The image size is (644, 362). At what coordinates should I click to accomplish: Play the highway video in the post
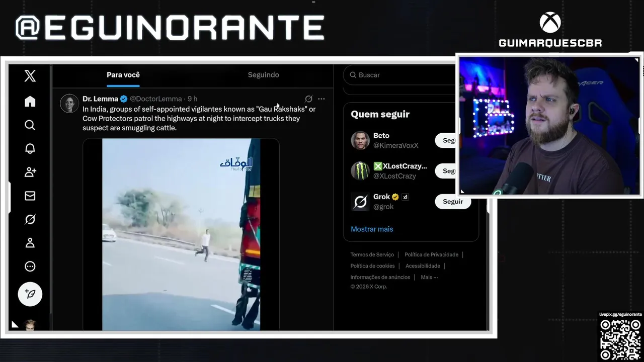pos(181,235)
